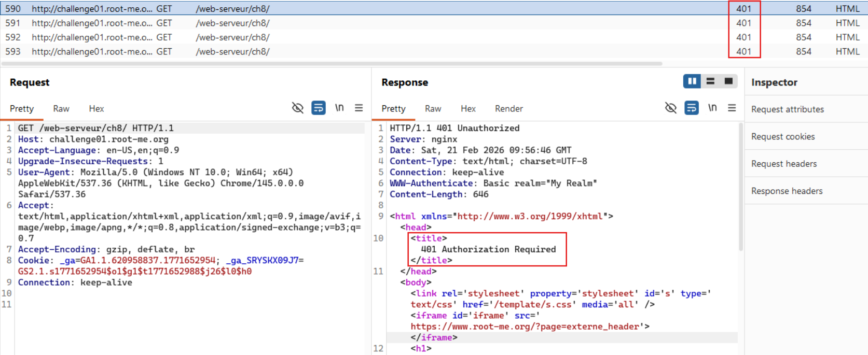Image resolution: width=868 pixels, height=355 pixels.
Task: Switch to side-by-side layout view
Action: 692,81
